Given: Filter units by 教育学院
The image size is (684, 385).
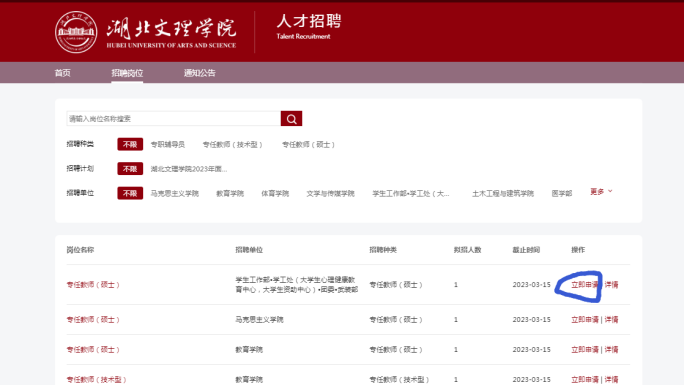Looking at the screenshot, I should [230, 193].
